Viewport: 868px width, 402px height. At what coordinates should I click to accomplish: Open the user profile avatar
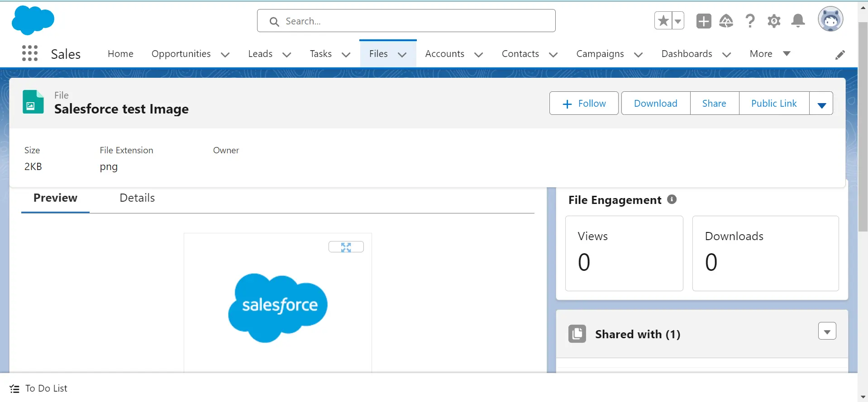click(x=830, y=19)
